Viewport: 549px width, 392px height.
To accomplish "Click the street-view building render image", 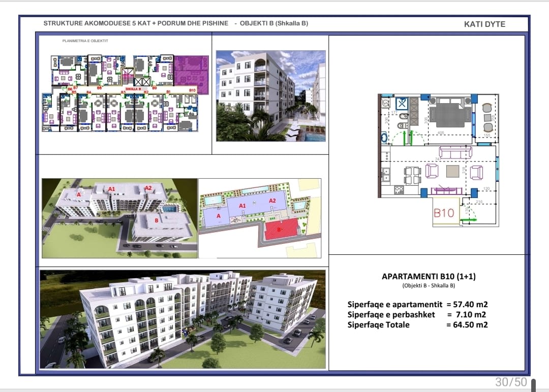I will tap(270, 96).
